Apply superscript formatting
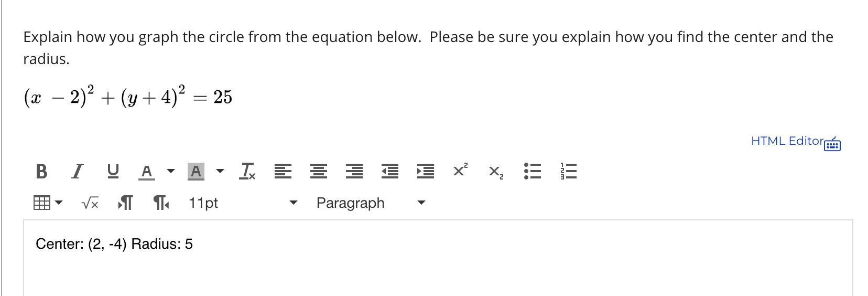868x296 pixels. tap(460, 171)
